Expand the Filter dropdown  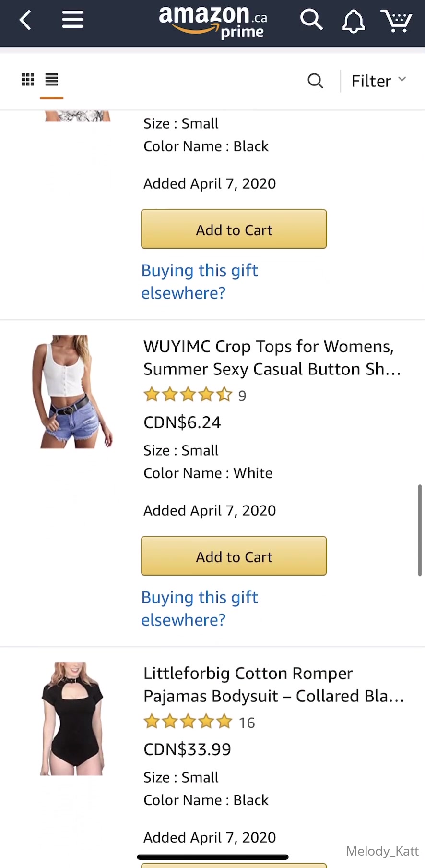[x=378, y=81]
